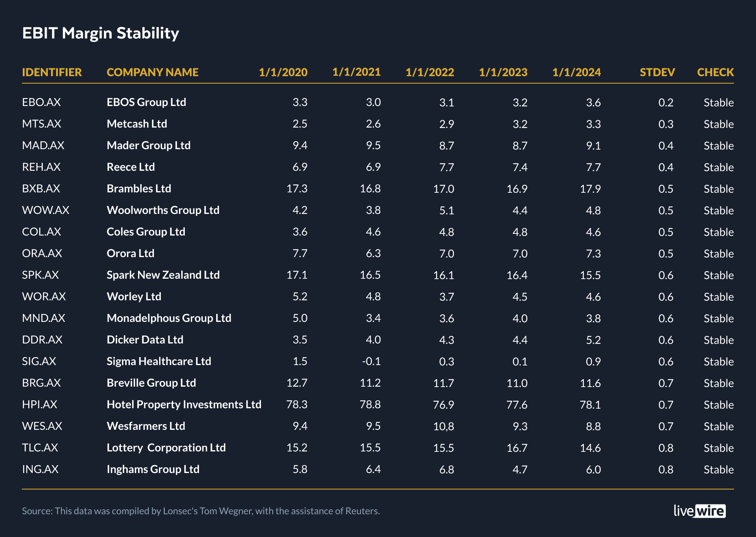Select the Lottery Corporation Ltd name
This screenshot has width=756, height=537.
coord(166,448)
